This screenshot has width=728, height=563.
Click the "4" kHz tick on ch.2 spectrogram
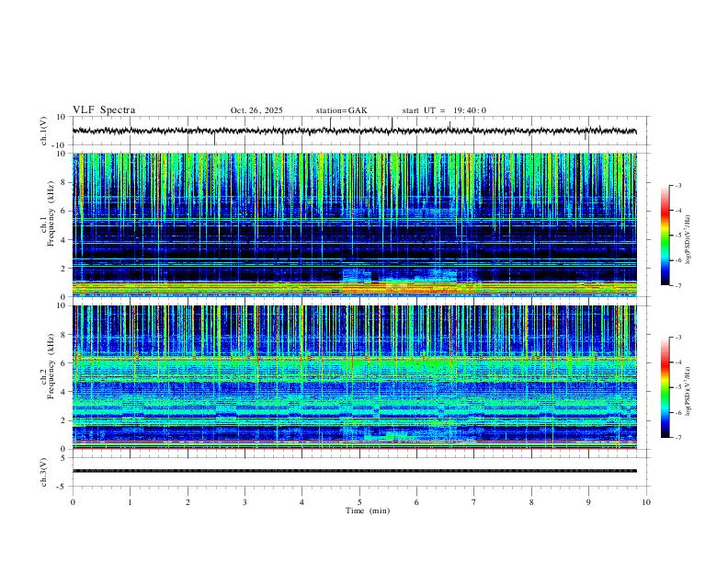point(64,392)
